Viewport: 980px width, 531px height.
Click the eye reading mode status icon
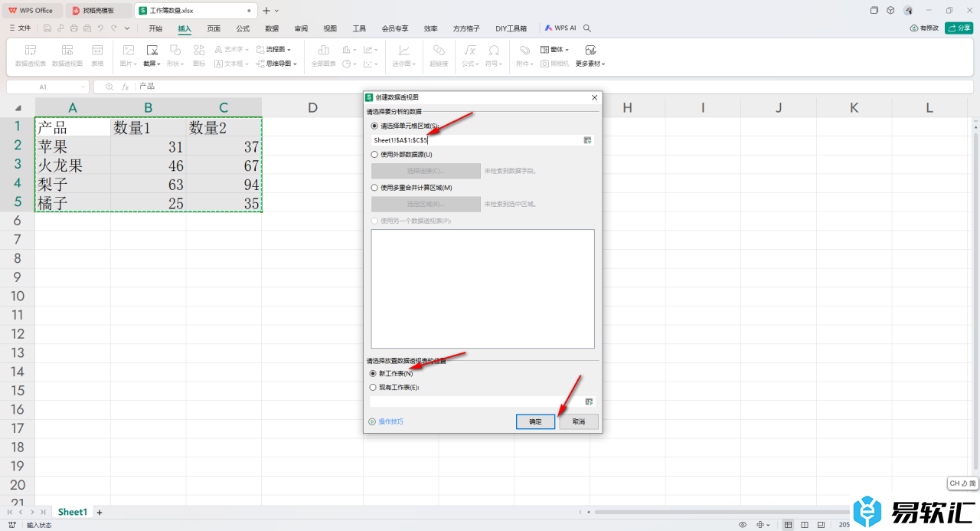(x=742, y=525)
